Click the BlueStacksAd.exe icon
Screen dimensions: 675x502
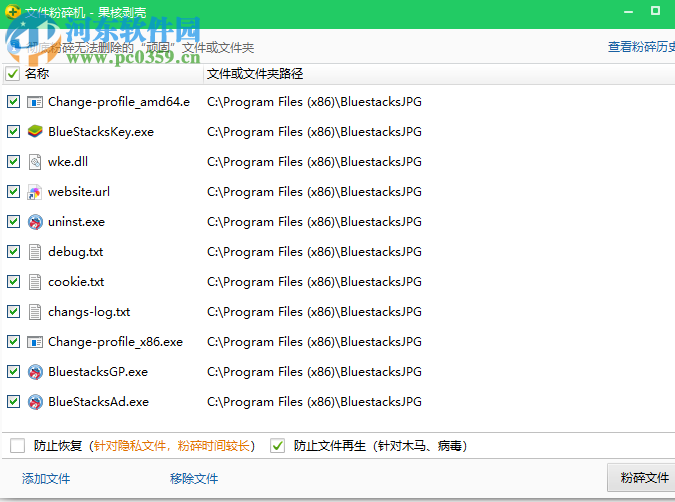[x=35, y=402]
